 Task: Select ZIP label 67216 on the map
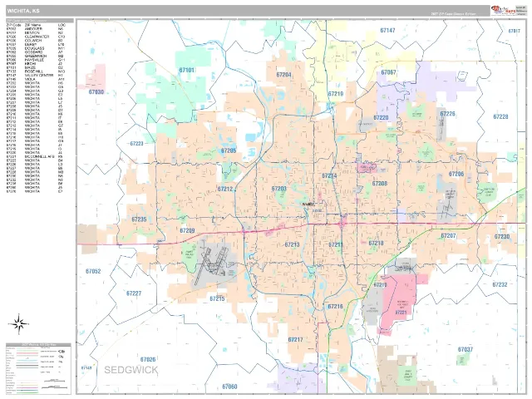(x=335, y=307)
